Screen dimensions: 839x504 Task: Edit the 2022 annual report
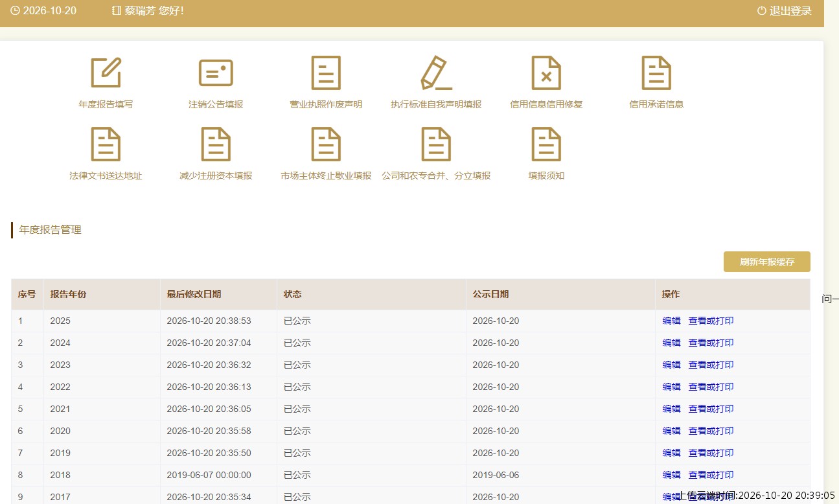tap(671, 387)
